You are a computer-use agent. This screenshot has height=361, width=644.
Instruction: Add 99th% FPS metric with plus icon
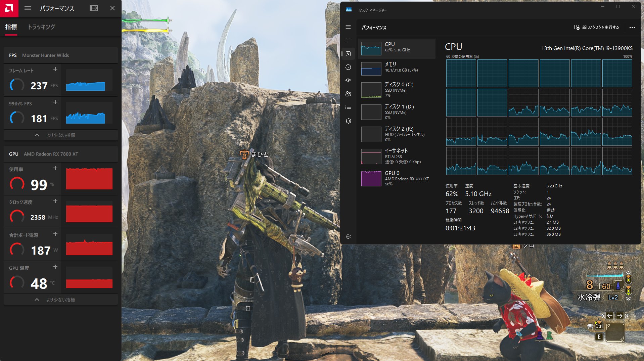55,102
